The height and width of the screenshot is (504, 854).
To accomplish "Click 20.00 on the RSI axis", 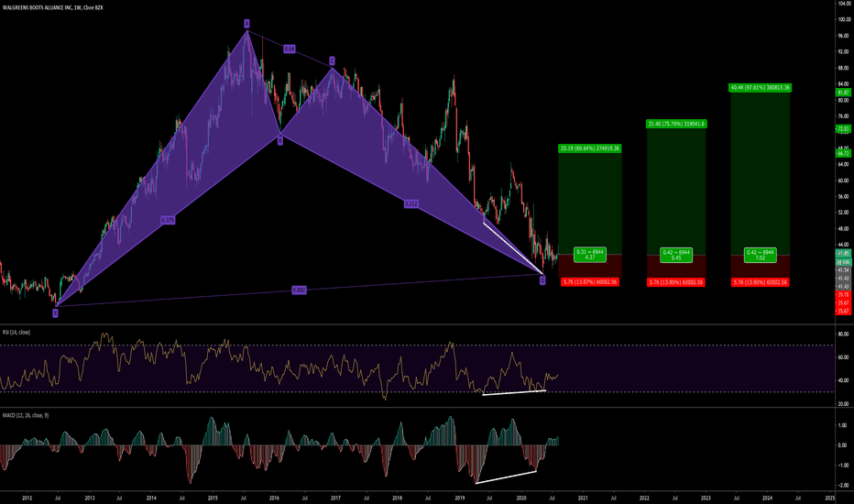I will 845,404.
